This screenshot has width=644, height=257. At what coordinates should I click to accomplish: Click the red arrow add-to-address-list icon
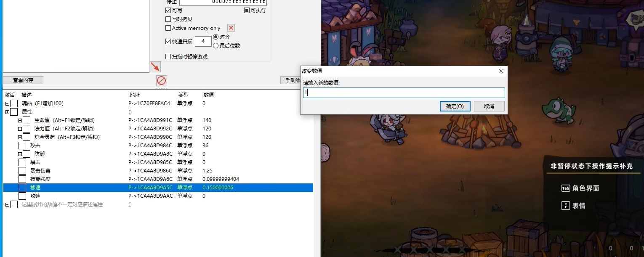pyautogui.click(x=155, y=66)
